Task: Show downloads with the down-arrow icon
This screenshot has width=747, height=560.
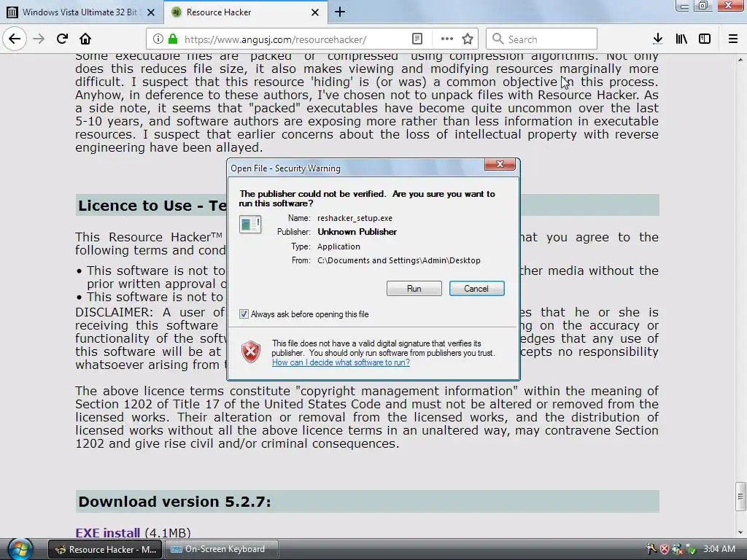Action: pos(658,39)
